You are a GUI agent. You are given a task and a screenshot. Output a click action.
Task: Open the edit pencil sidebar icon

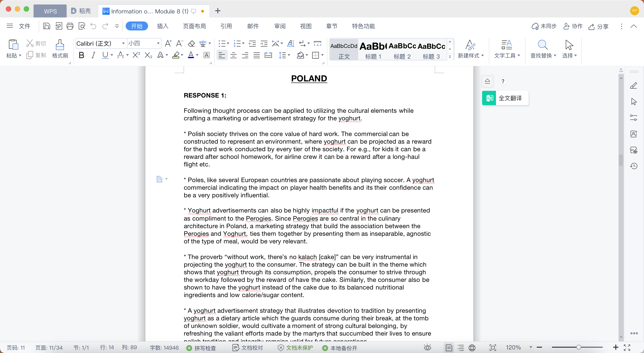(633, 85)
